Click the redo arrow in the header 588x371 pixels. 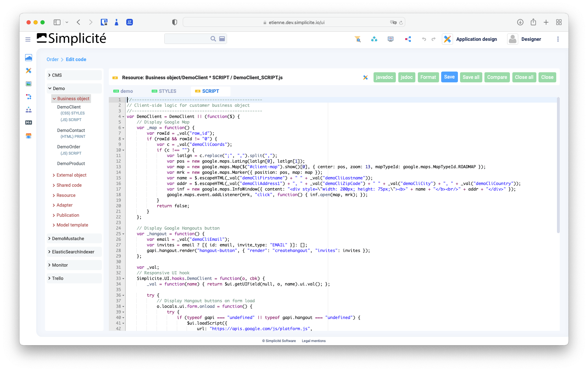tap(434, 39)
